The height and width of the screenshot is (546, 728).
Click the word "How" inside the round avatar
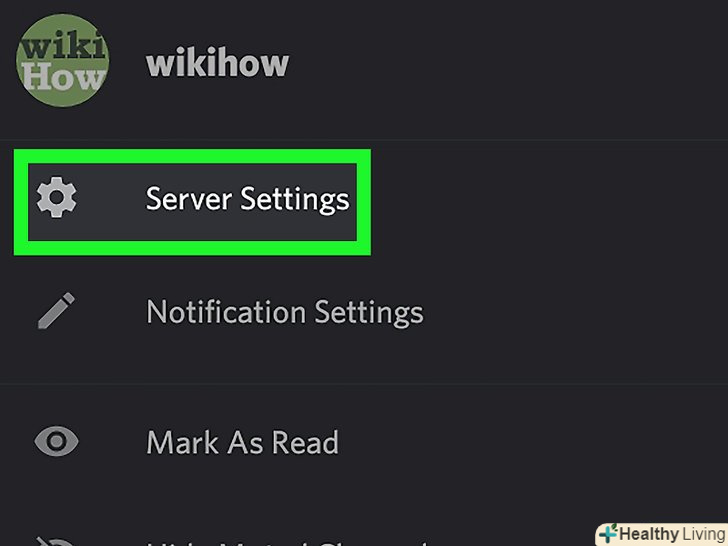click(x=63, y=76)
